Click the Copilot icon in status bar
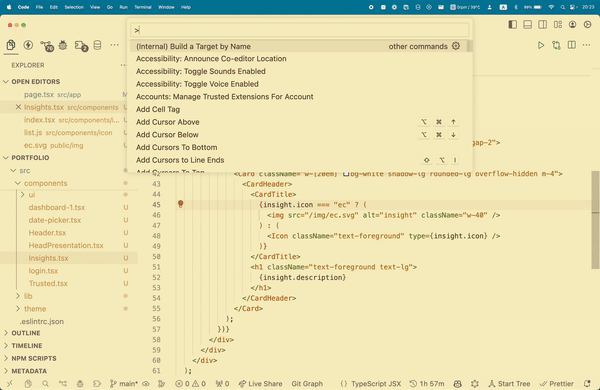 (x=457, y=383)
